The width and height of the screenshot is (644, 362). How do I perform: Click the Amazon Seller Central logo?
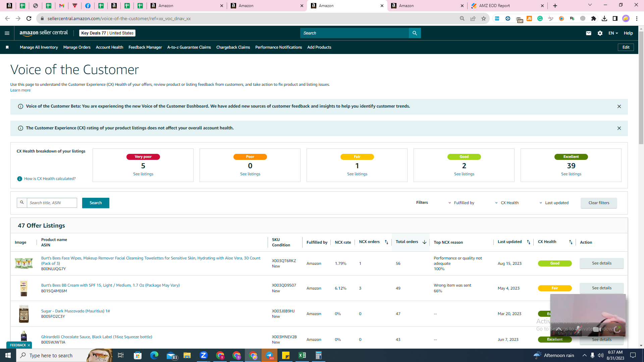click(x=44, y=33)
